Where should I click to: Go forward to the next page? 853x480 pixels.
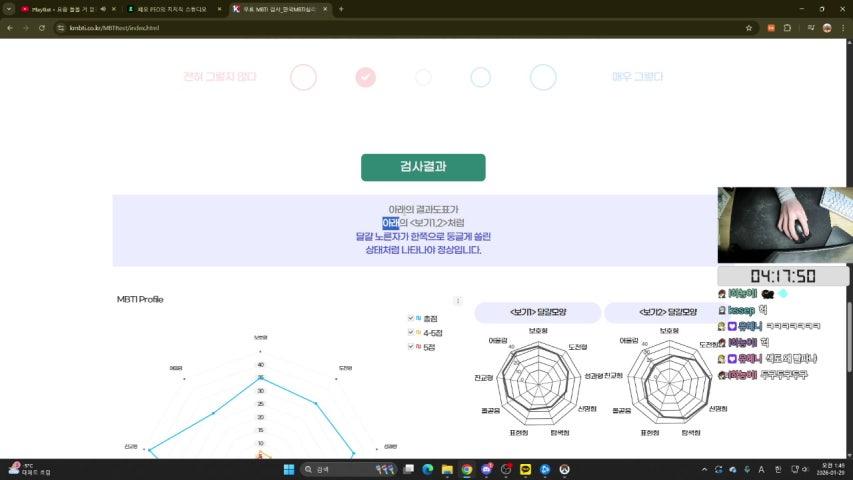tap(26, 28)
